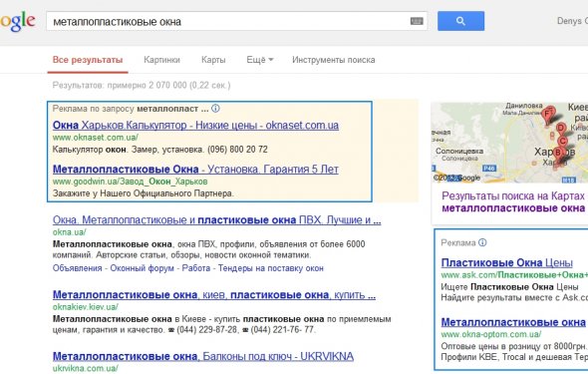The width and height of the screenshot is (588, 374).
Task: Click map marker B on the map
Action: coord(558,153)
